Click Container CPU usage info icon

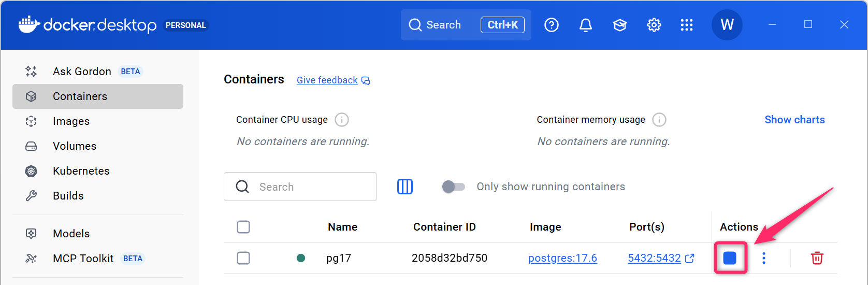pyautogui.click(x=342, y=120)
